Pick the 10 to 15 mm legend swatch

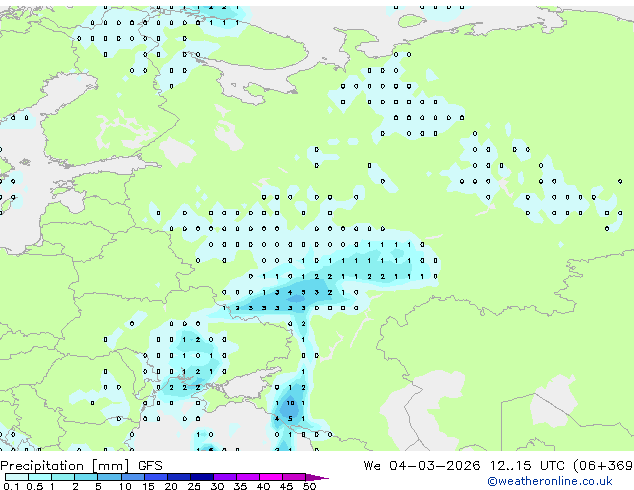coord(132,477)
